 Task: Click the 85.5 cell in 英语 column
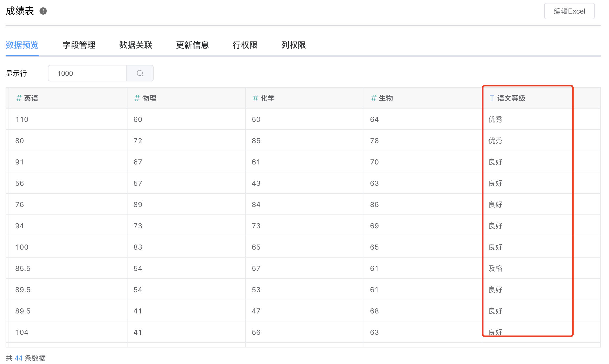pyautogui.click(x=23, y=268)
